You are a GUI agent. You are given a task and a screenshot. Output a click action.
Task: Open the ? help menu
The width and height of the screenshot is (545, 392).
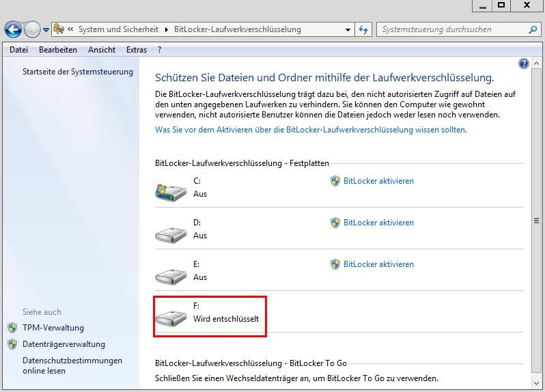[160, 50]
